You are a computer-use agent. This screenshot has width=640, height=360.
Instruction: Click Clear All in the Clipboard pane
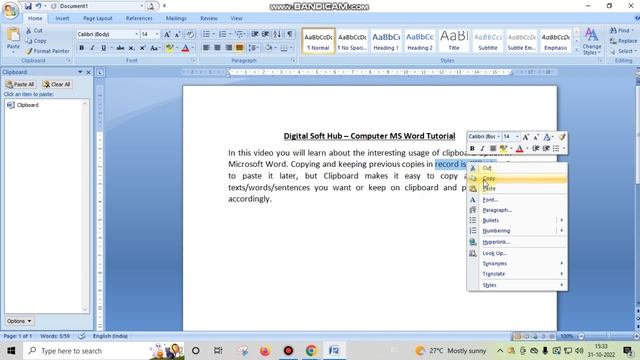(x=57, y=84)
